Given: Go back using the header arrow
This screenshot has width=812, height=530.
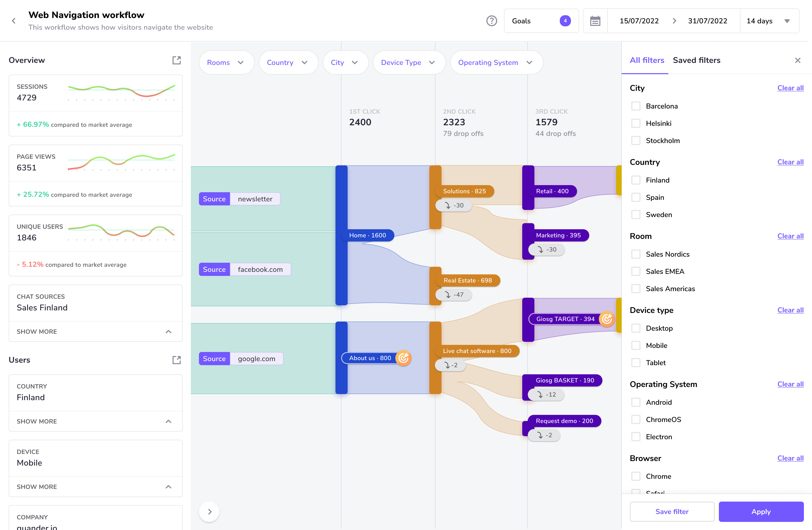Looking at the screenshot, I should point(14,21).
